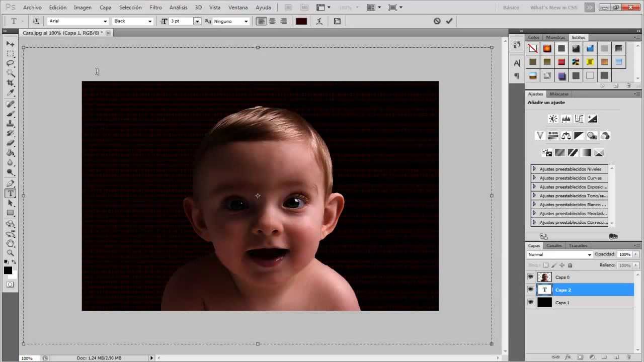Align text left

point(261,21)
